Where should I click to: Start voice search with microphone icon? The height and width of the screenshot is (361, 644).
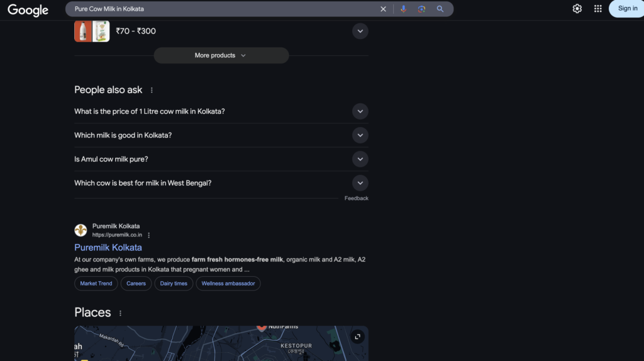tap(403, 9)
